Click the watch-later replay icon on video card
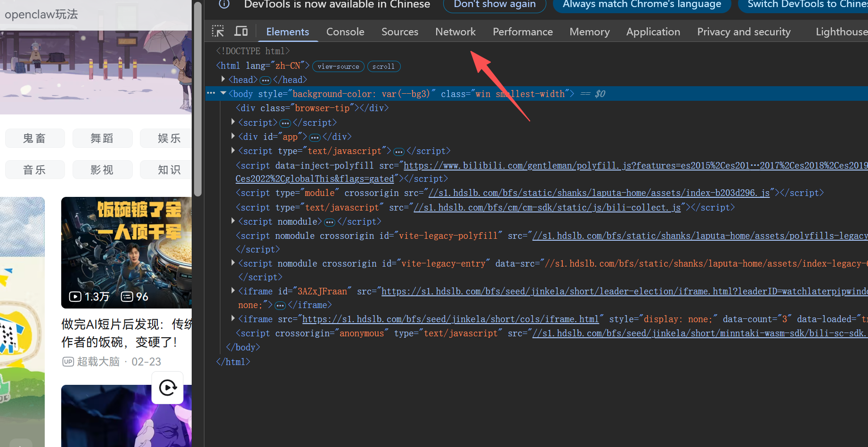The height and width of the screenshot is (447, 868). click(168, 388)
